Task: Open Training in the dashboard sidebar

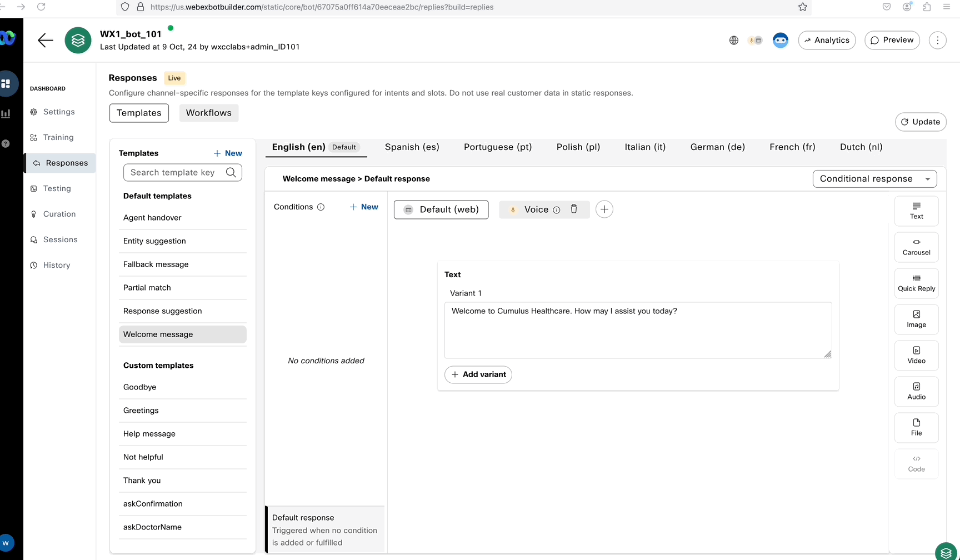Action: [x=58, y=137]
